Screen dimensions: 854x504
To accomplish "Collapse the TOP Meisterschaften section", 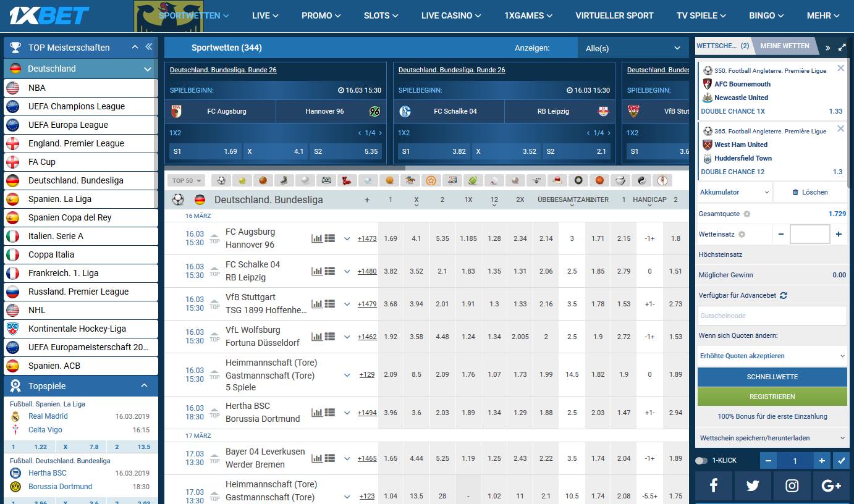I will pos(135,47).
